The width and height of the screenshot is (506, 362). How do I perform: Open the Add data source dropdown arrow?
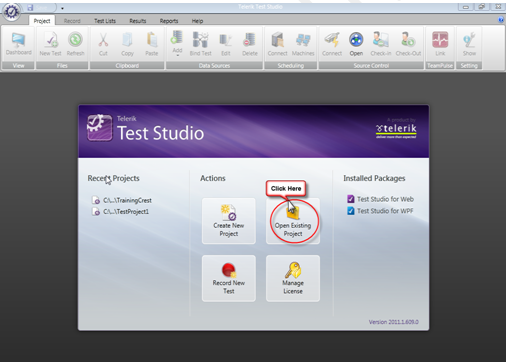(177, 55)
